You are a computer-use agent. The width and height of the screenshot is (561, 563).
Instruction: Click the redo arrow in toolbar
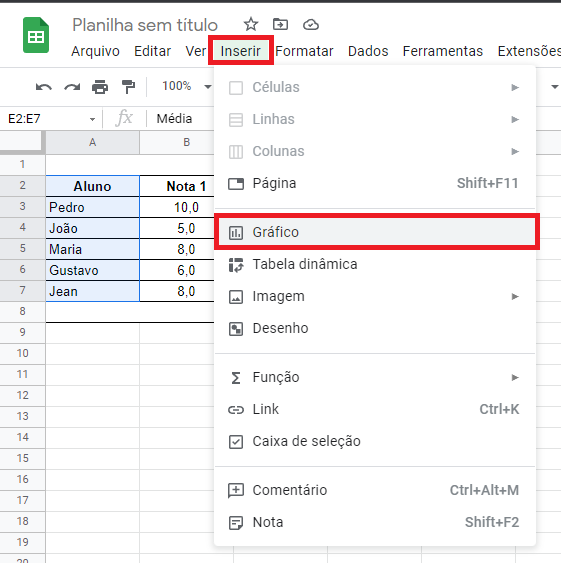72,87
